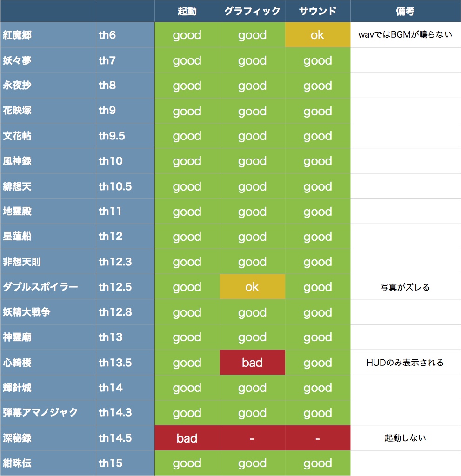Select the th9.5 cell

[x=125, y=136]
